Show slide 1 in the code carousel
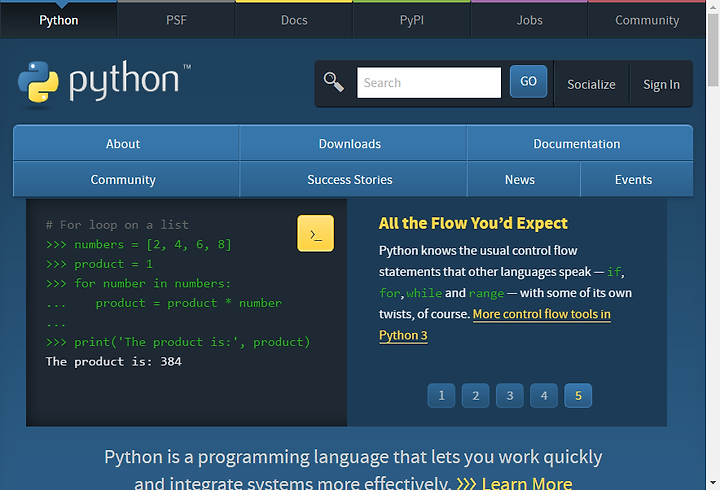Screen dimensions: 720x490 tap(441, 395)
